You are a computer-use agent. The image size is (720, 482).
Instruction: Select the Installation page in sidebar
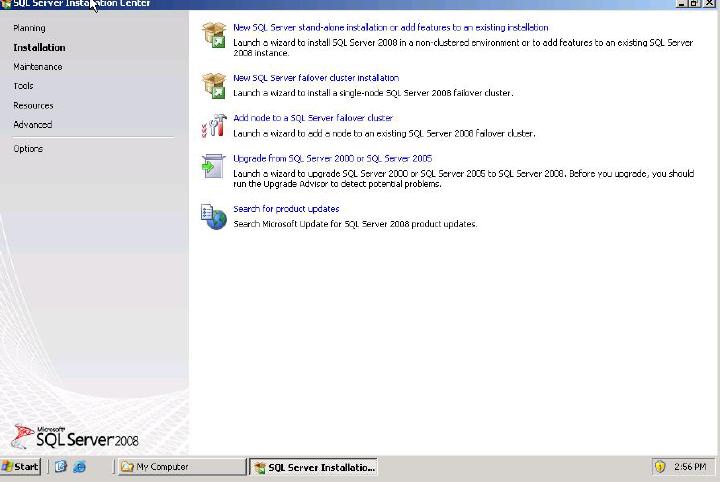pos(39,48)
